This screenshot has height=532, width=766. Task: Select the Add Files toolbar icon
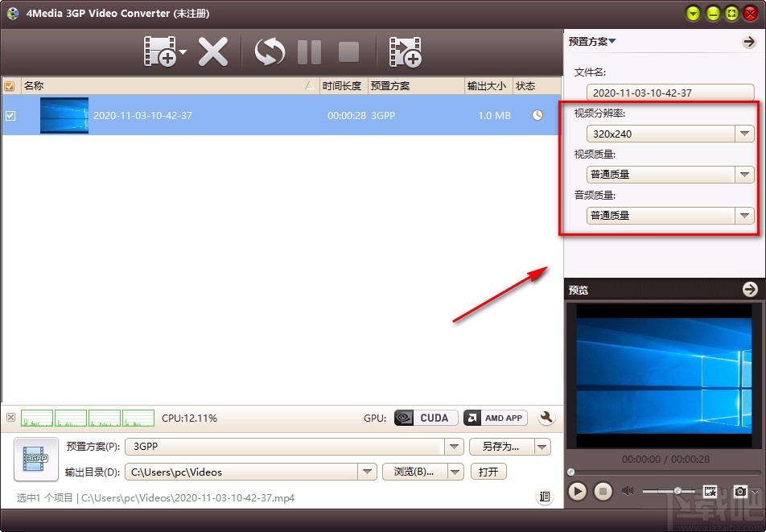click(161, 51)
